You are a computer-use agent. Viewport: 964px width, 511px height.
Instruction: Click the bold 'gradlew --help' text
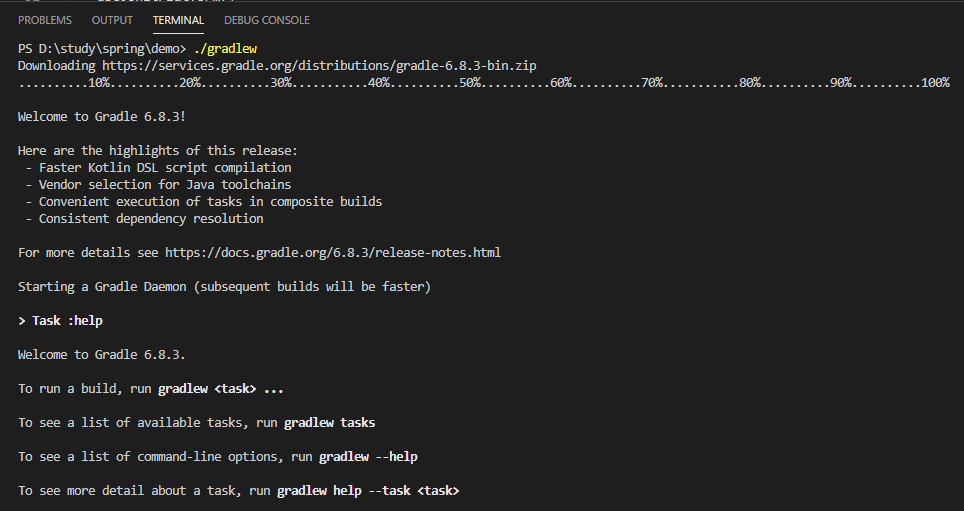click(368, 457)
